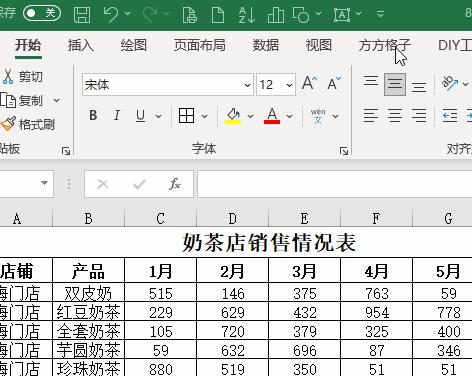472x376 pixels.
Task: Insert a chart from quick access toolbar
Action: 276,14
